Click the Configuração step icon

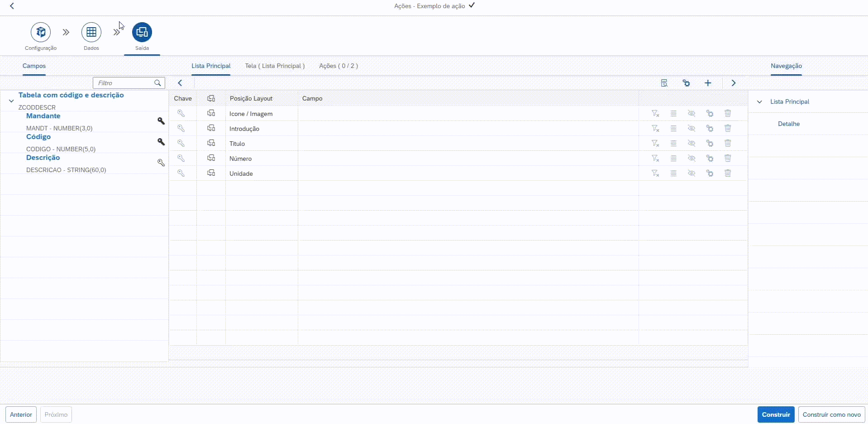41,32
